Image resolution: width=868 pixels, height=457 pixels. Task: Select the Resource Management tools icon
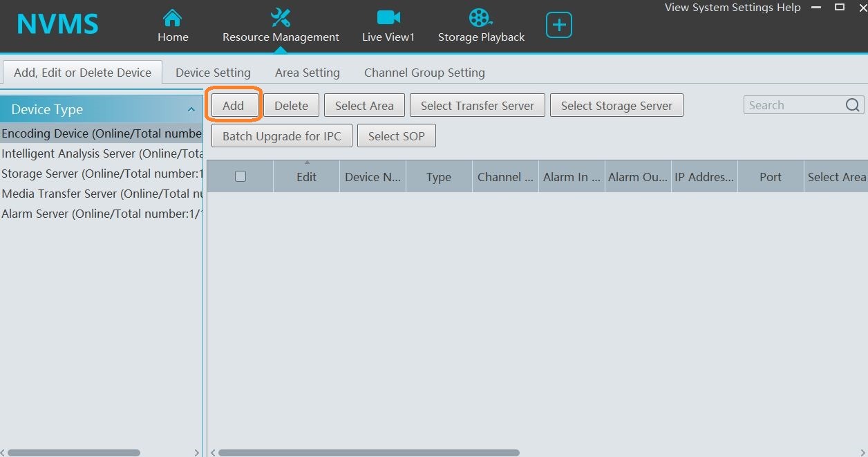(280, 17)
